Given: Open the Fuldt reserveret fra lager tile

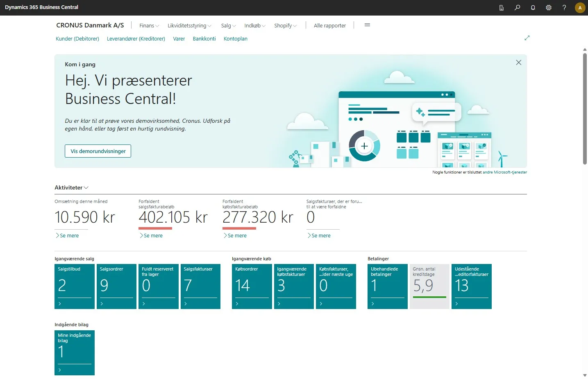Looking at the screenshot, I should tap(159, 287).
